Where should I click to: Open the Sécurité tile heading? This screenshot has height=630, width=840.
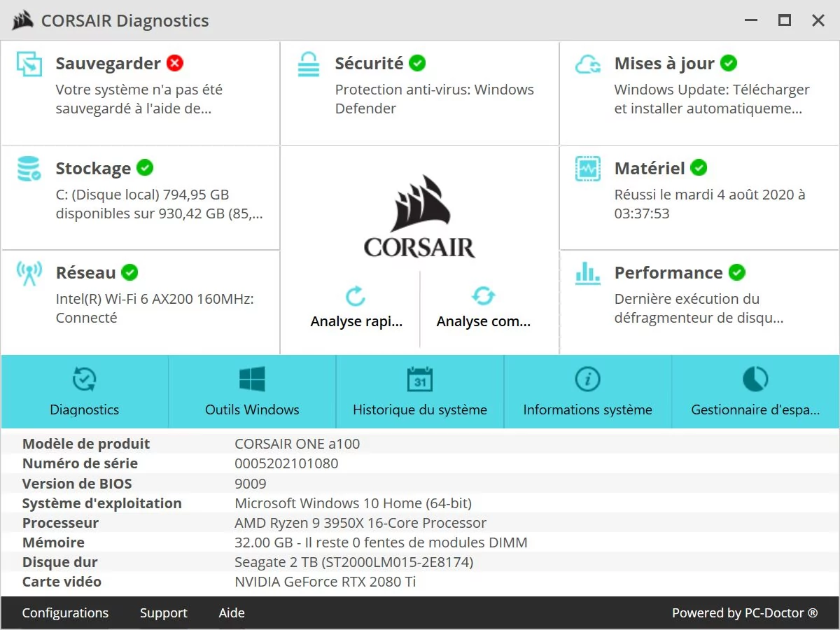pyautogui.click(x=369, y=63)
